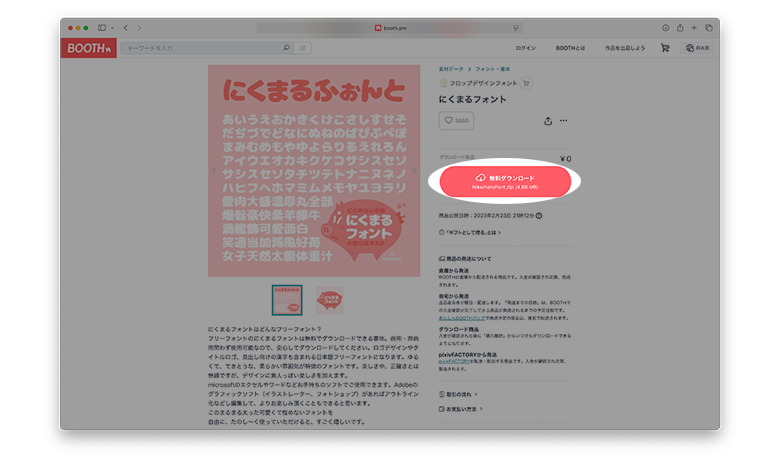
Task: Open 「ギフトとして贈る」とは link
Action: pyautogui.click(x=470, y=232)
